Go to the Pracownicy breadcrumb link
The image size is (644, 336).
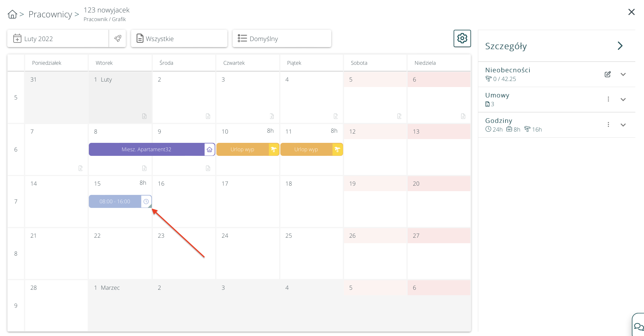[50, 14]
